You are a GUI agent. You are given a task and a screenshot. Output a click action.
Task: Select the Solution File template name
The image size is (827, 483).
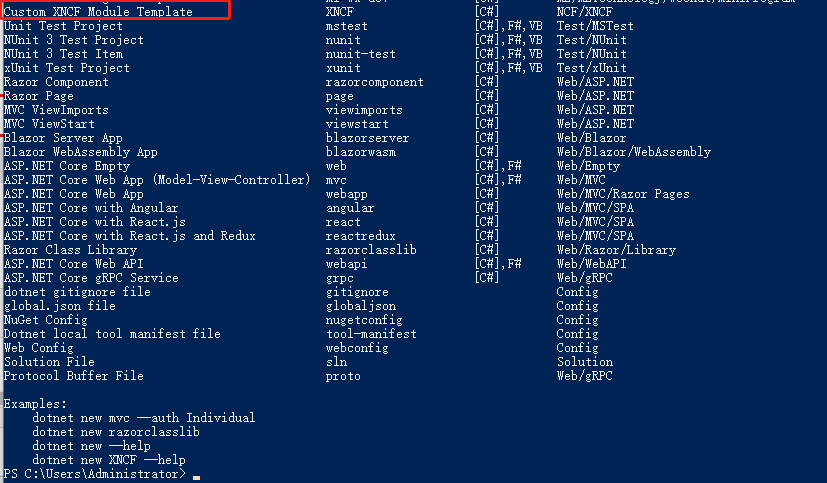49,362
